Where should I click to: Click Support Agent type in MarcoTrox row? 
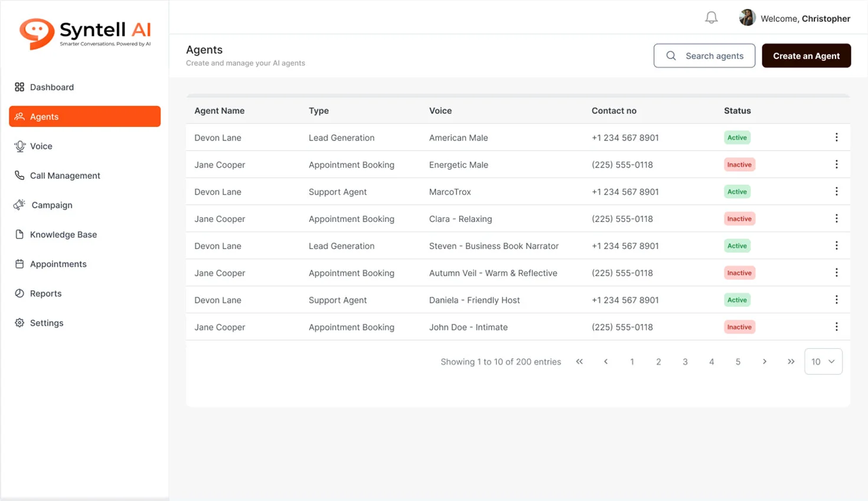pos(338,192)
